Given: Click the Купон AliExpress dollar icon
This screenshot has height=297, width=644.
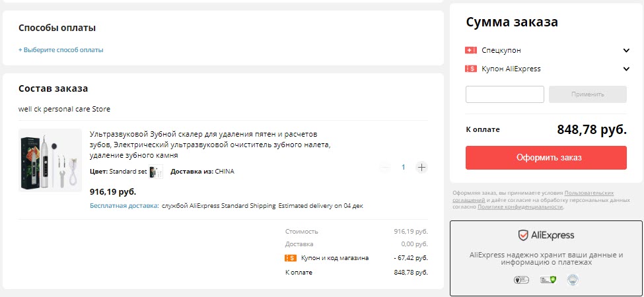Looking at the screenshot, I should [471, 69].
